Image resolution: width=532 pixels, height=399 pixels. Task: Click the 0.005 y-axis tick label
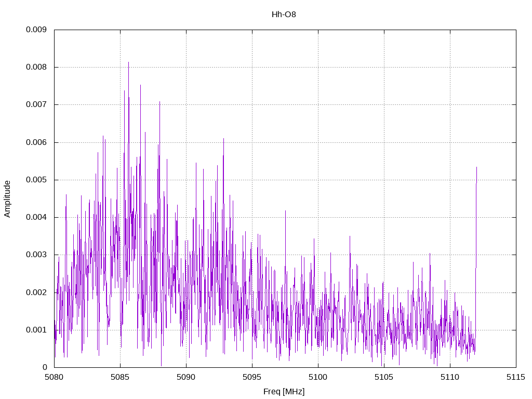coord(36,180)
